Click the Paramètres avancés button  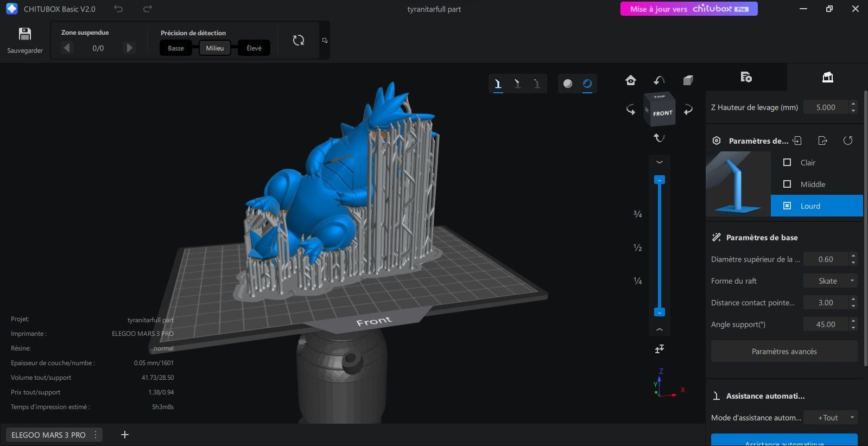[784, 352]
